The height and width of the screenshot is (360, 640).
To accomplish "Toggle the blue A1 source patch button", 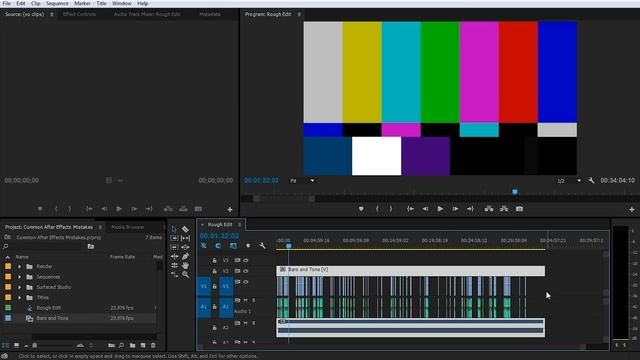I will pyautogui.click(x=204, y=307).
